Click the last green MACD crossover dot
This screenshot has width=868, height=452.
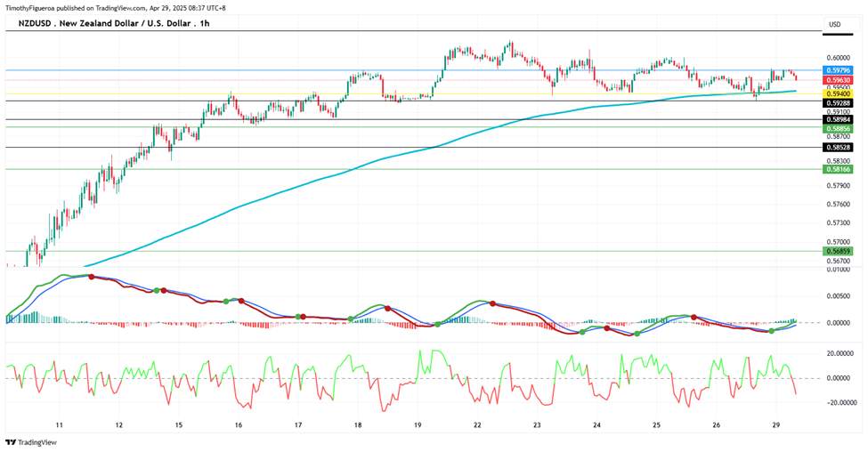coord(772,331)
